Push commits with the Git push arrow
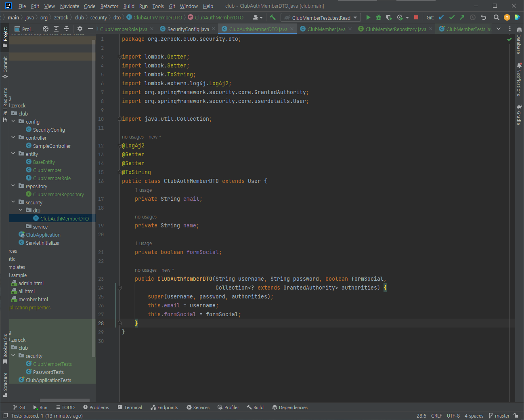The width and height of the screenshot is (524, 420). 462,17
